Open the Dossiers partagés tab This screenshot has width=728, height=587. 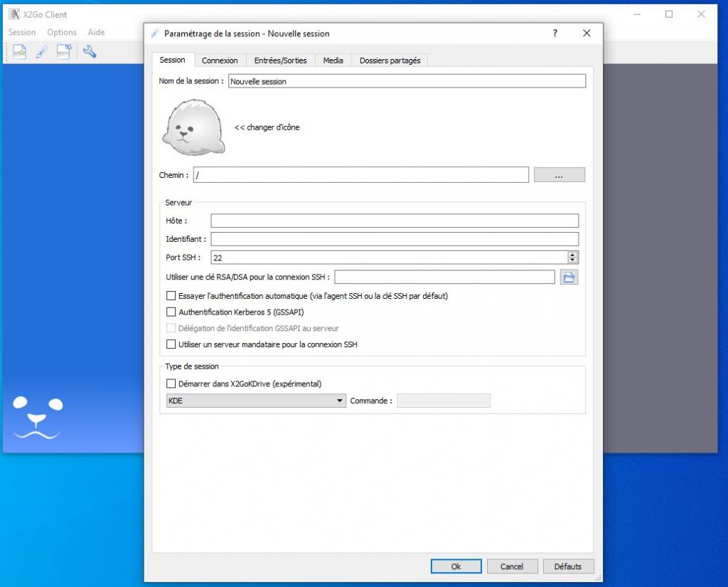pos(390,60)
